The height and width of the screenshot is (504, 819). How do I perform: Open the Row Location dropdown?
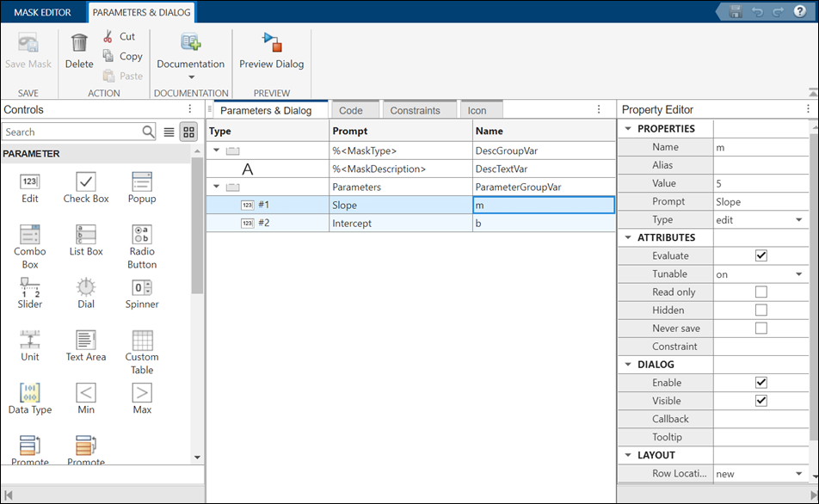pos(798,474)
